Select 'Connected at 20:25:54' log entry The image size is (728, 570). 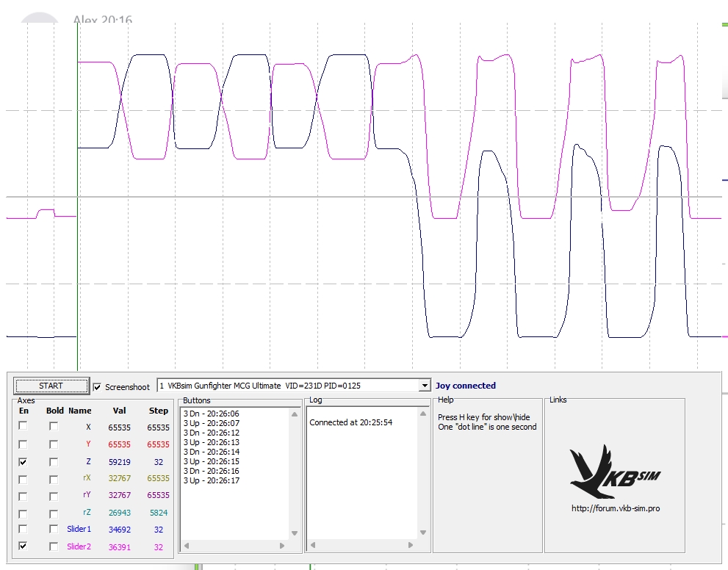tap(351, 422)
